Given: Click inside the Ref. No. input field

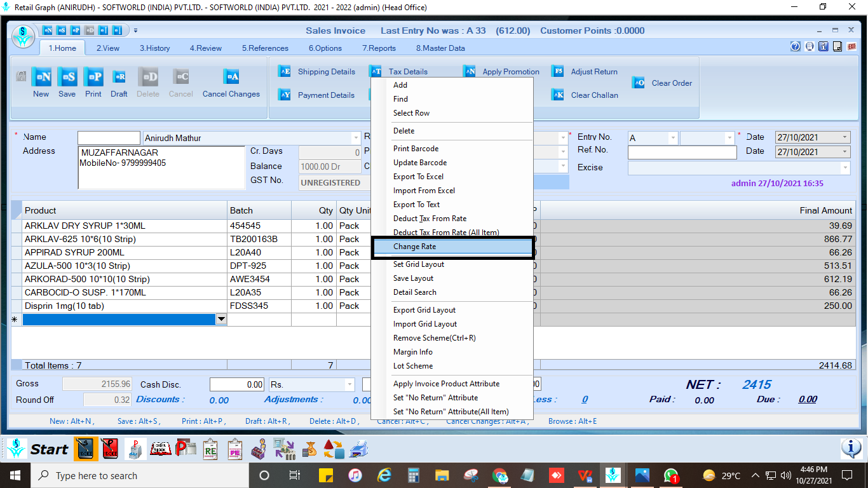Looking at the screenshot, I should click(x=682, y=152).
